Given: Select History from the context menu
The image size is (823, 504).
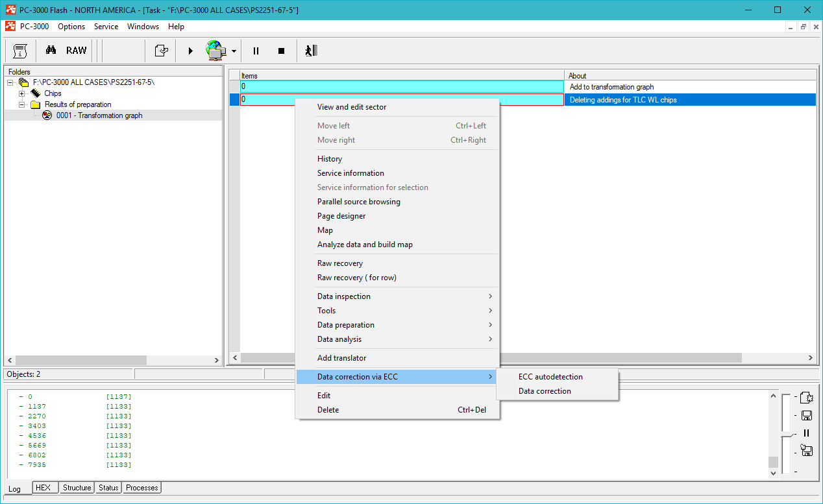Looking at the screenshot, I should click(397, 159).
